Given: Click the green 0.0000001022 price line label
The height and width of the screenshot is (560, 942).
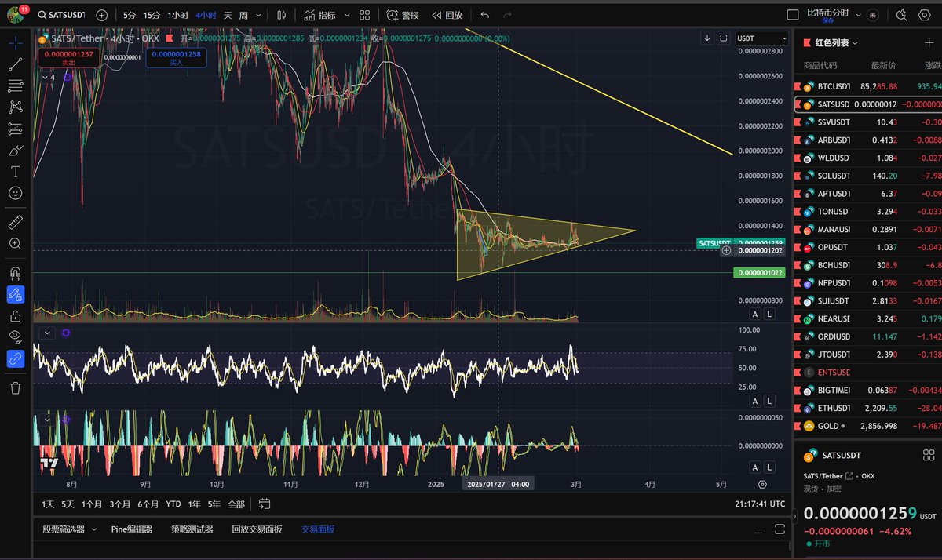Looking at the screenshot, I should click(758, 273).
